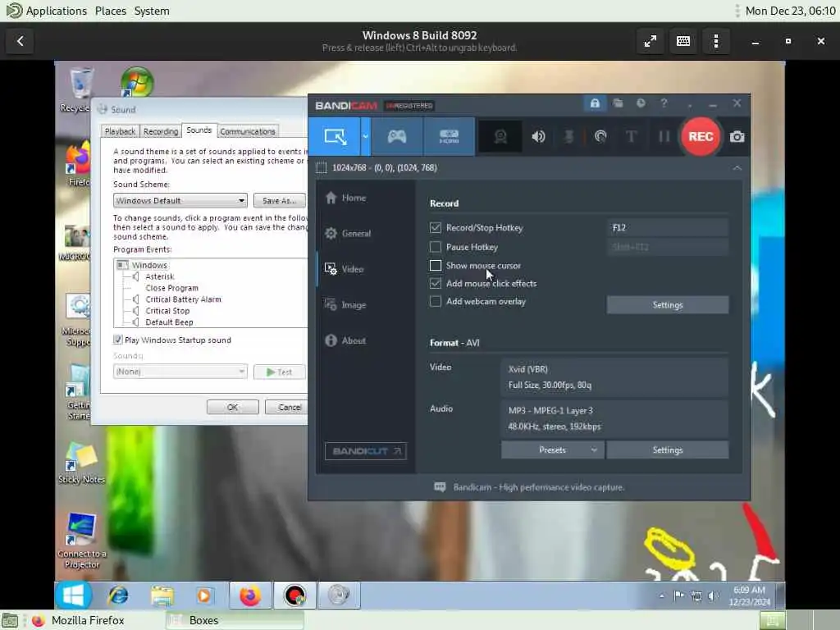Select Bandicam screen recording mode
The image size is (840, 630).
pos(335,137)
